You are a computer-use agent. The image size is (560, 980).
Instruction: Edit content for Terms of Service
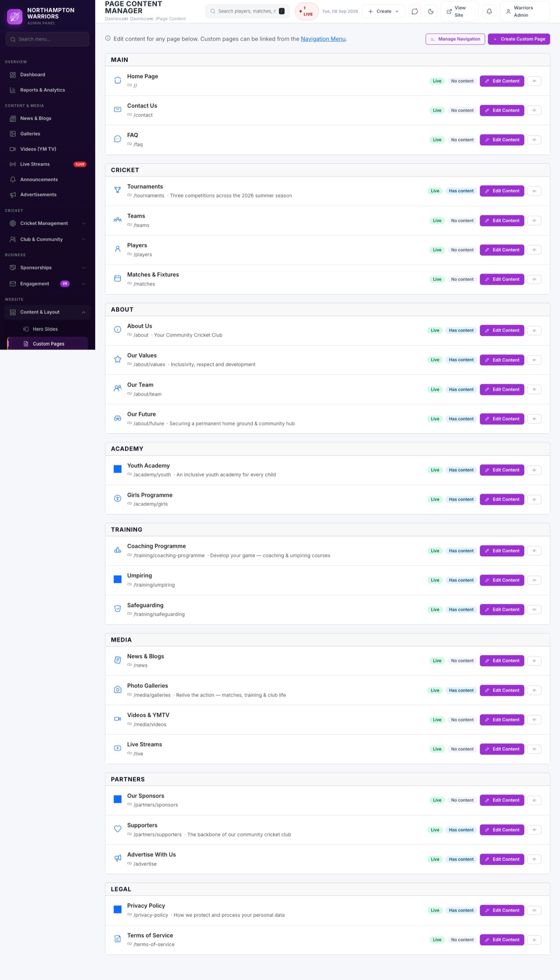tap(502, 940)
